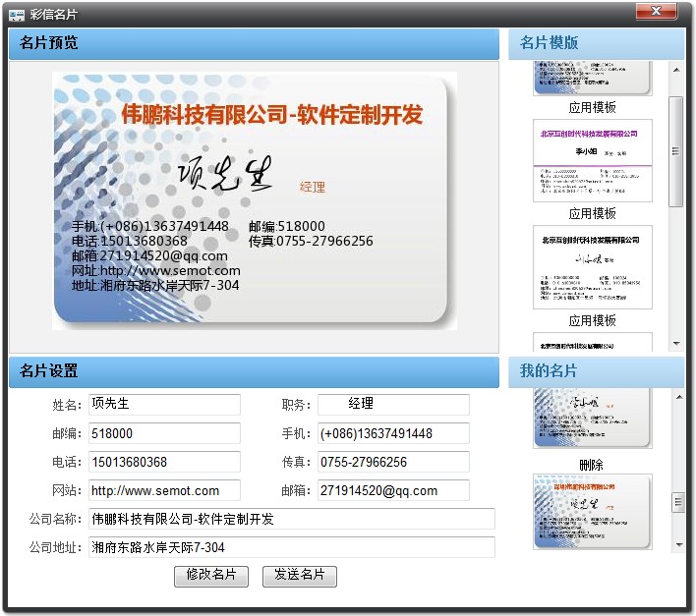Select the first saved card thumbnail in 我的名片
The image size is (696, 616).
click(x=593, y=419)
